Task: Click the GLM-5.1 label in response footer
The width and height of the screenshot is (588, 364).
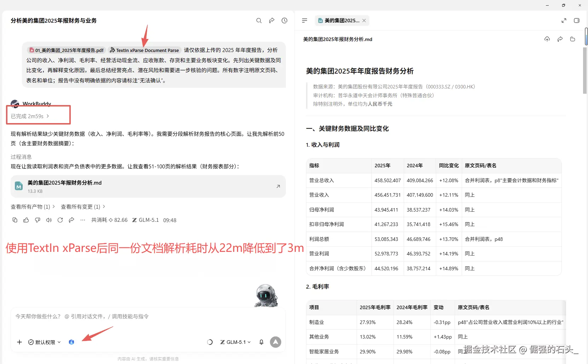Action: click(145, 220)
